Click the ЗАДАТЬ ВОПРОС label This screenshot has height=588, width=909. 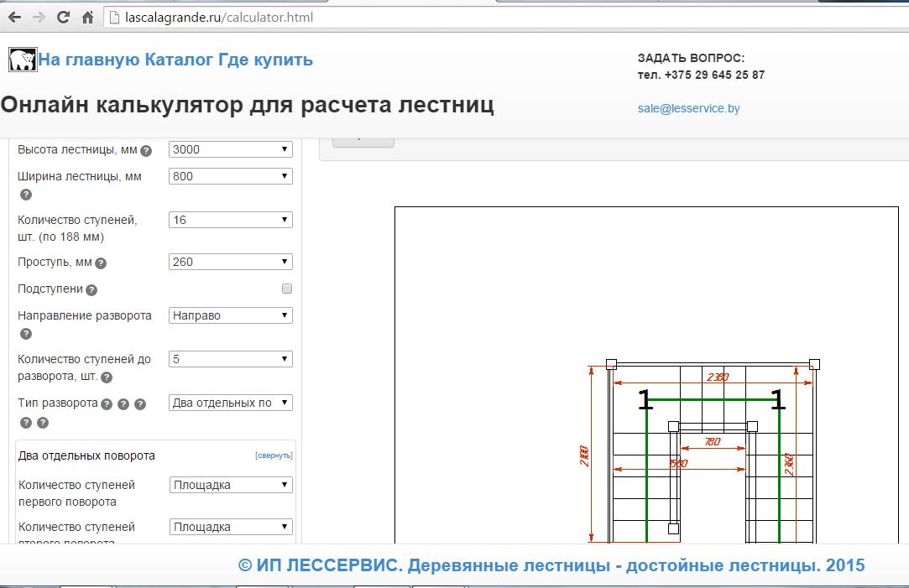691,58
